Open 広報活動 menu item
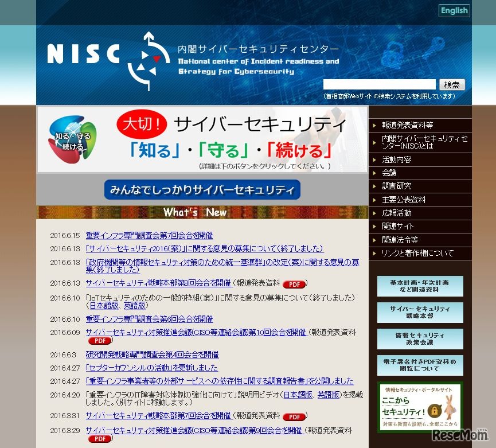Screen dimensions: 496x448 [x=420, y=213]
